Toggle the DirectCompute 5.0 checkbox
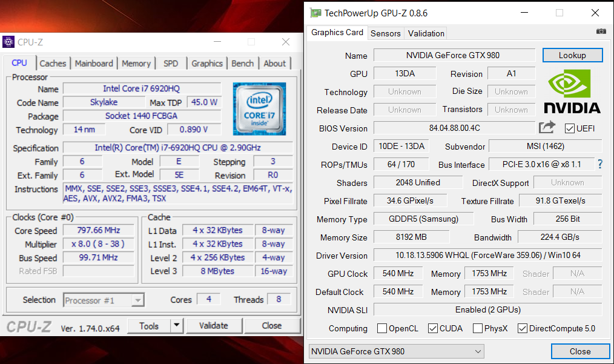The image size is (614, 364). (522, 328)
